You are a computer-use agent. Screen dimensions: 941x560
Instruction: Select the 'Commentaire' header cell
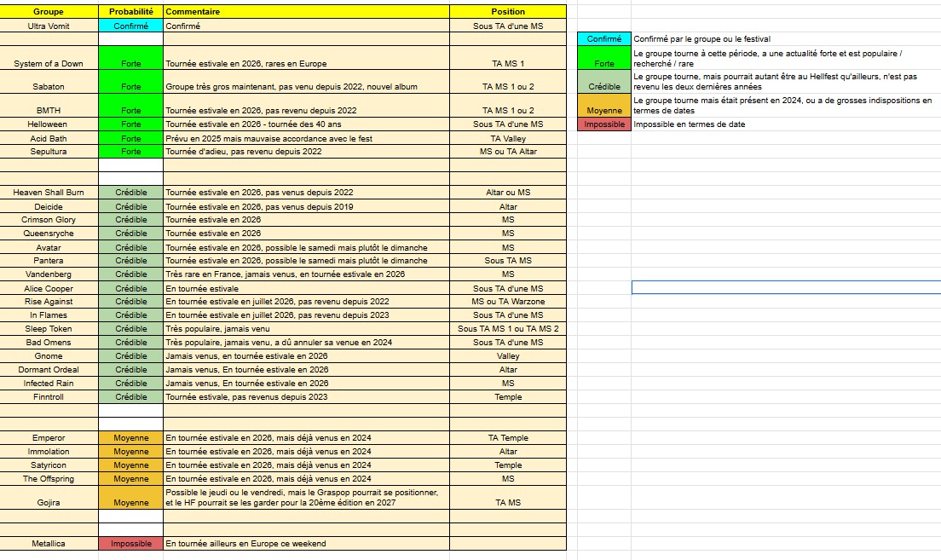pos(306,11)
